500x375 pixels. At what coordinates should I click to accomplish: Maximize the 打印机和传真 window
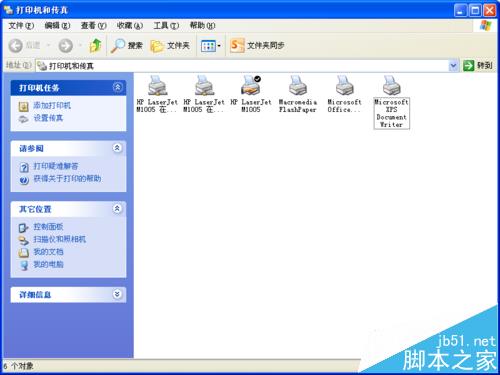coord(475,11)
